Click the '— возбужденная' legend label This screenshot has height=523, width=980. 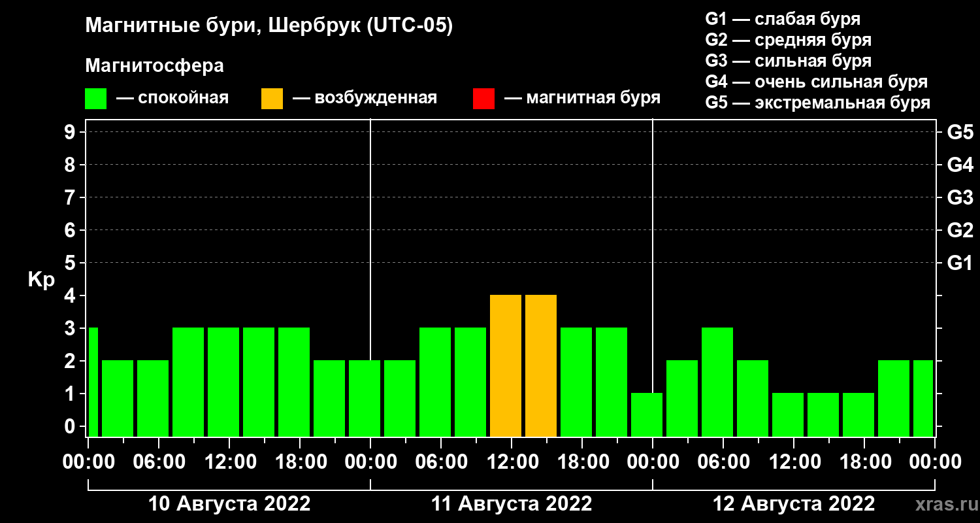coord(365,98)
